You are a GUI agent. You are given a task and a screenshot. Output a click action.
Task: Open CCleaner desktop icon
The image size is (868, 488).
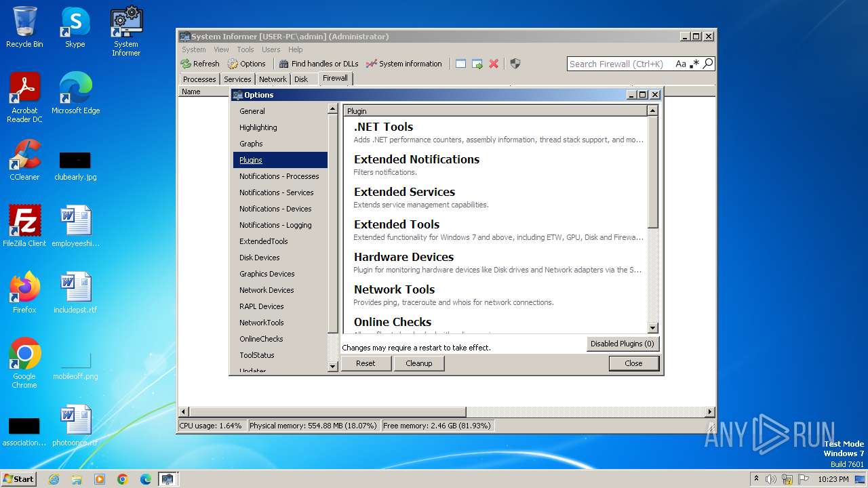point(24,160)
